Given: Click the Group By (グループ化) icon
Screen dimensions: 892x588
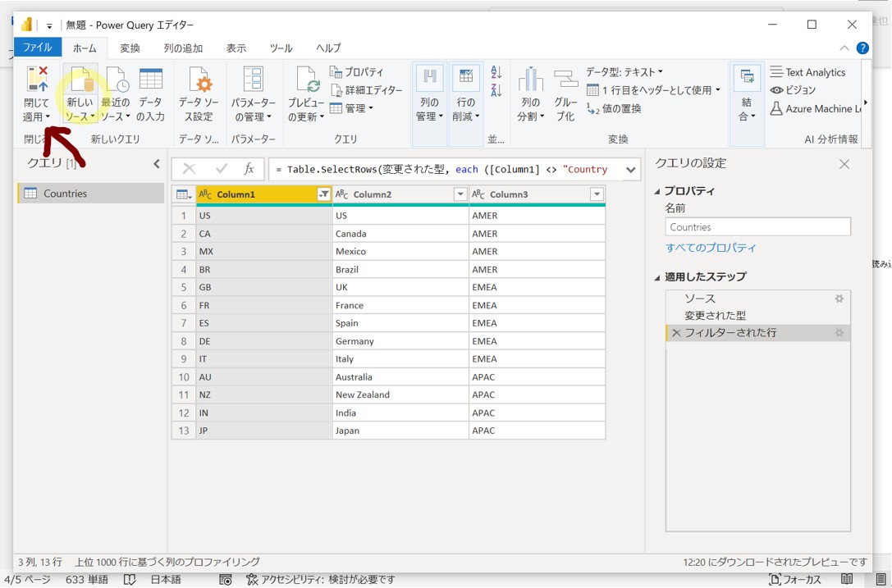Looking at the screenshot, I should tap(566, 79).
